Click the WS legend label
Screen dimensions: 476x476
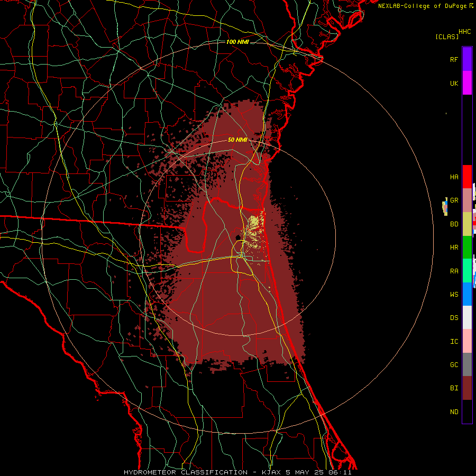454,295
